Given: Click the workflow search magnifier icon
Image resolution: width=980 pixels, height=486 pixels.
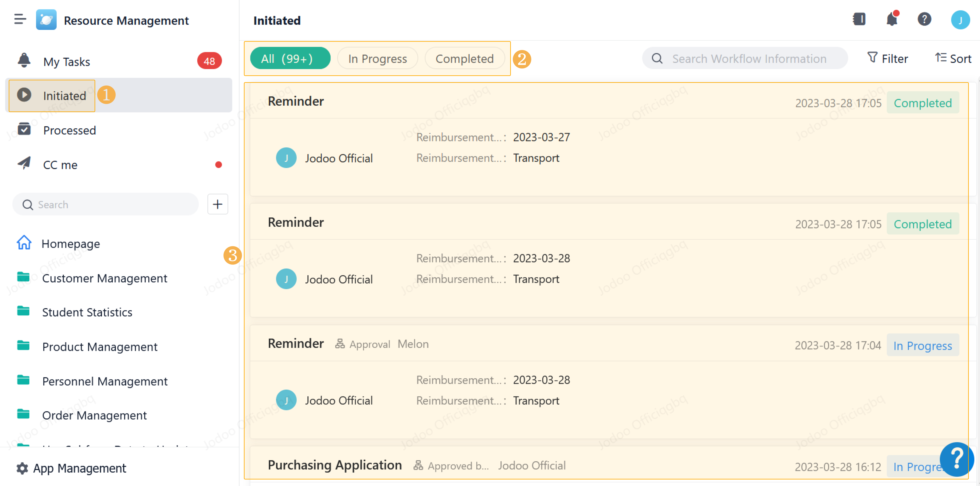Looking at the screenshot, I should (657, 58).
